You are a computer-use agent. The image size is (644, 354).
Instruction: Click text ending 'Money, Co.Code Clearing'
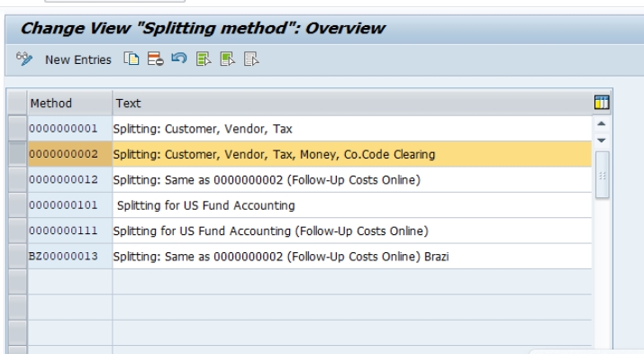[274, 154]
